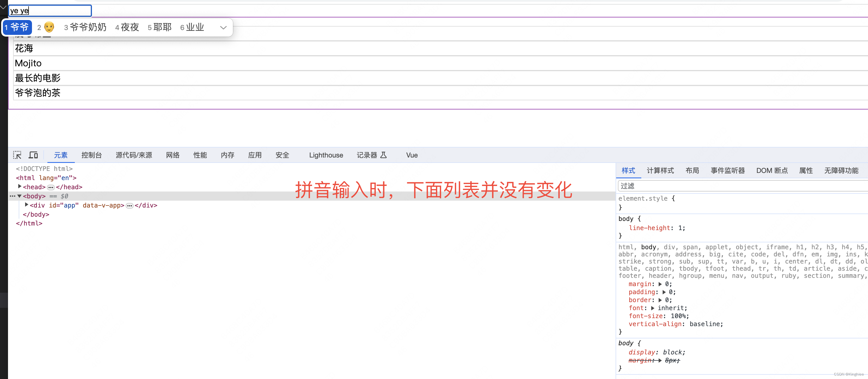The width and height of the screenshot is (868, 379).
Task: Open the 无障碍功能 tab
Action: coord(841,171)
